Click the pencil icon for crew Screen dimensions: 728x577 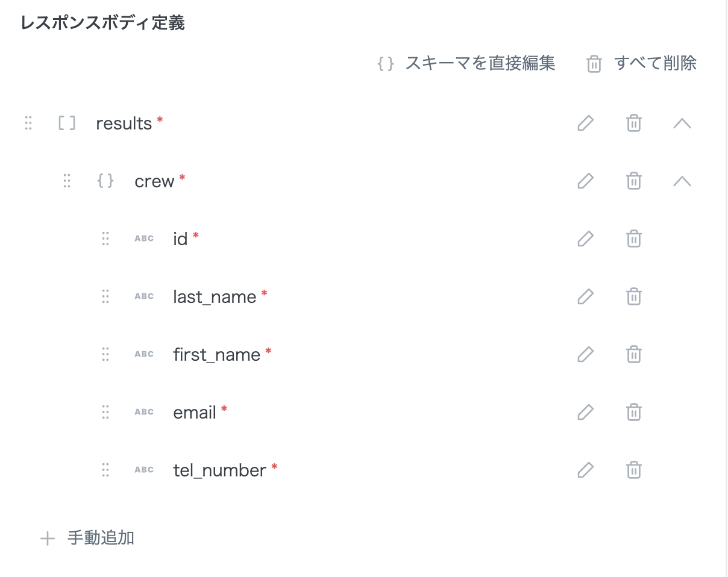[585, 181]
